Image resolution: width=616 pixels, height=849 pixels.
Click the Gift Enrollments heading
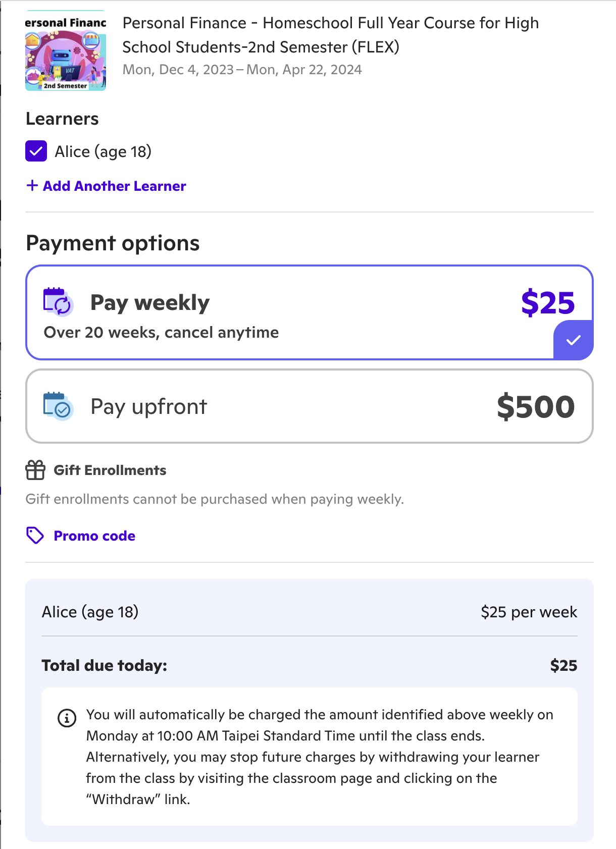[x=110, y=470]
